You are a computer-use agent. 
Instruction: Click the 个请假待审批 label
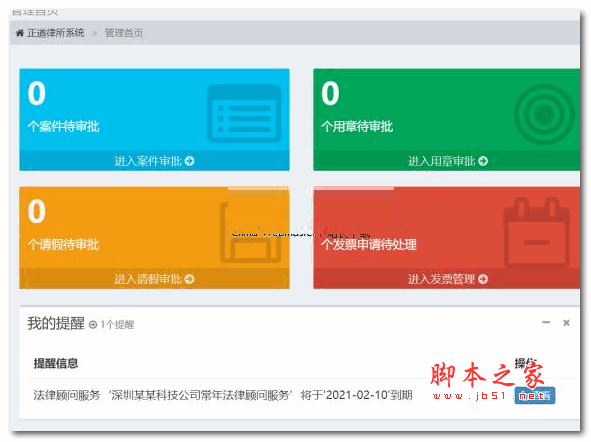tap(63, 245)
